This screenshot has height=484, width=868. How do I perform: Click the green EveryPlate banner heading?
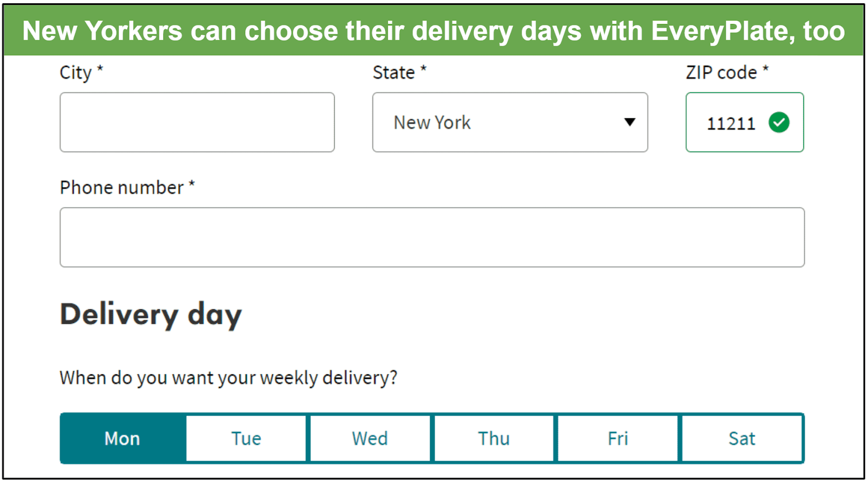(x=433, y=31)
